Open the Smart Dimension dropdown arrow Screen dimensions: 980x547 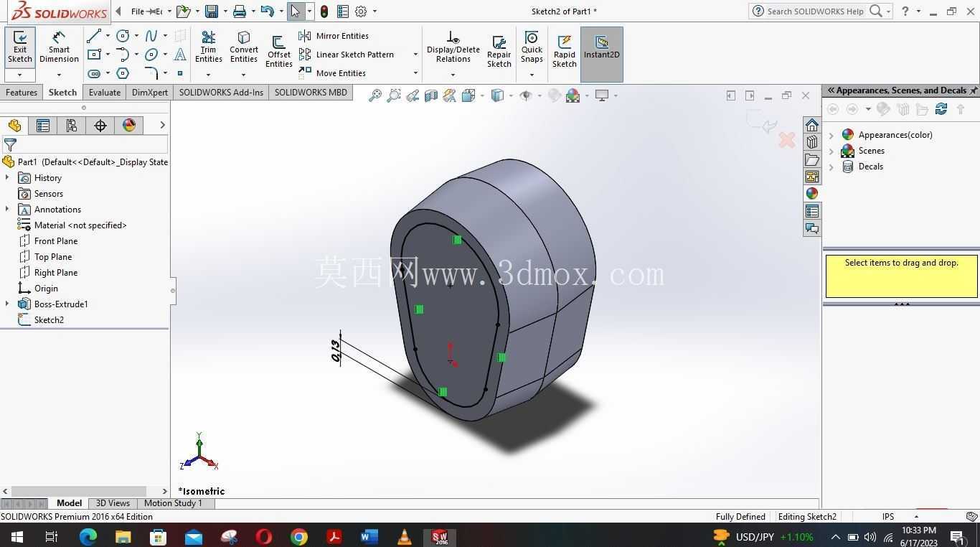point(59,75)
